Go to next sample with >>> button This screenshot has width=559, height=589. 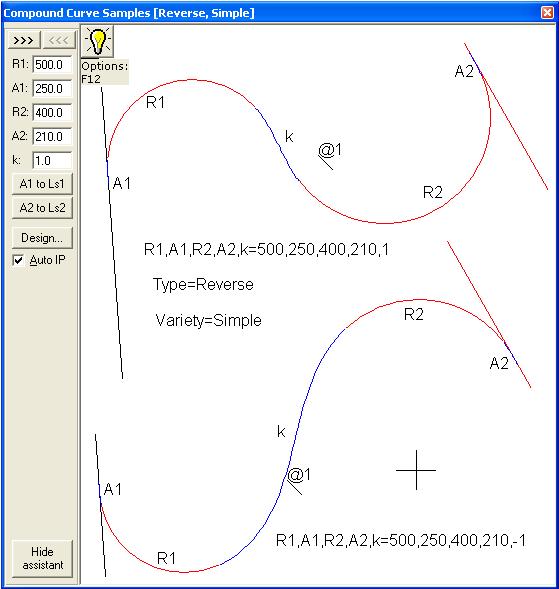click(24, 40)
